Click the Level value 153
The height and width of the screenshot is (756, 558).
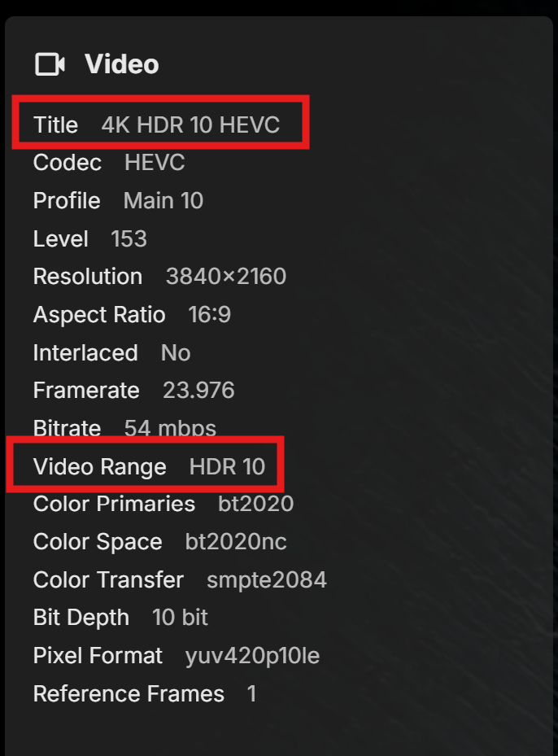[x=129, y=238]
